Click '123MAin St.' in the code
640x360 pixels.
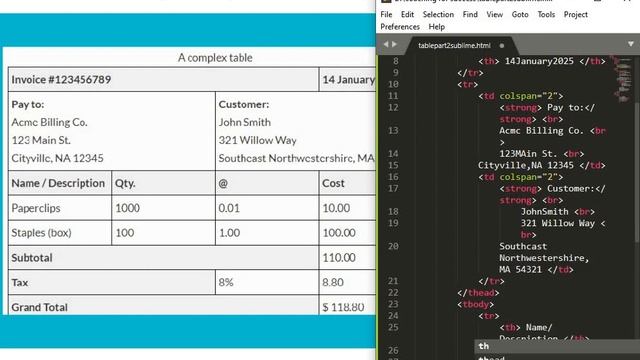[528, 154]
